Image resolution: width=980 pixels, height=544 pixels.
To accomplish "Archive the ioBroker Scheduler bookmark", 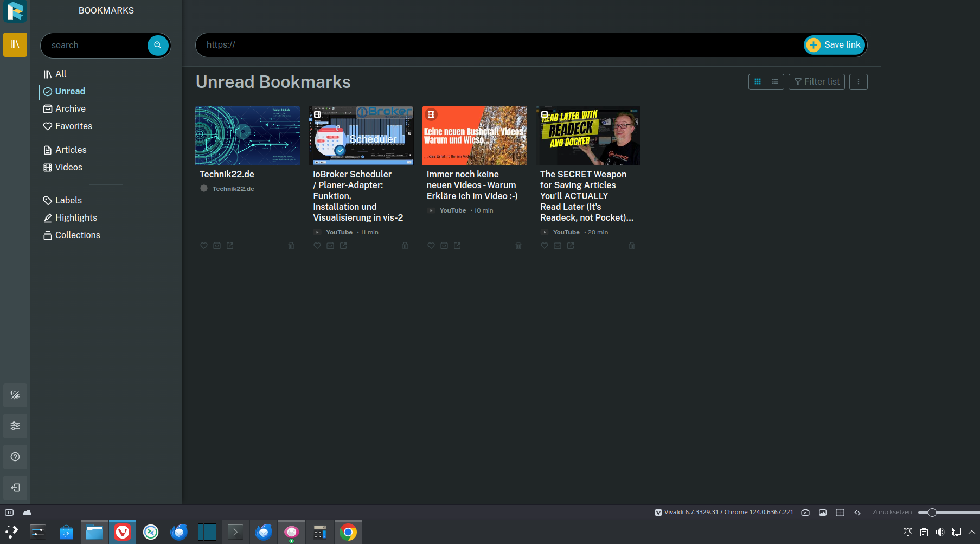I will pos(330,246).
